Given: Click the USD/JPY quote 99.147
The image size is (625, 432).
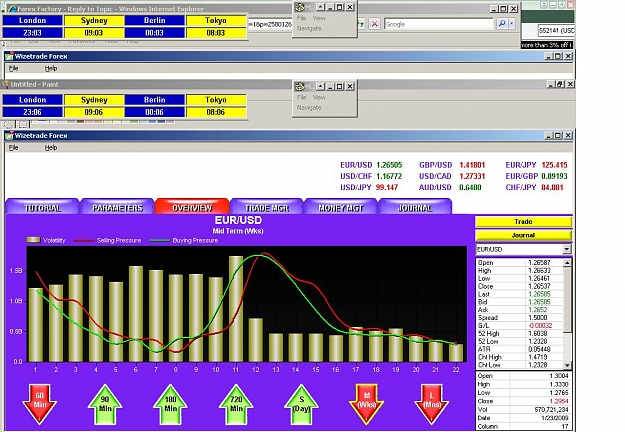Looking at the screenshot, I should (387, 187).
